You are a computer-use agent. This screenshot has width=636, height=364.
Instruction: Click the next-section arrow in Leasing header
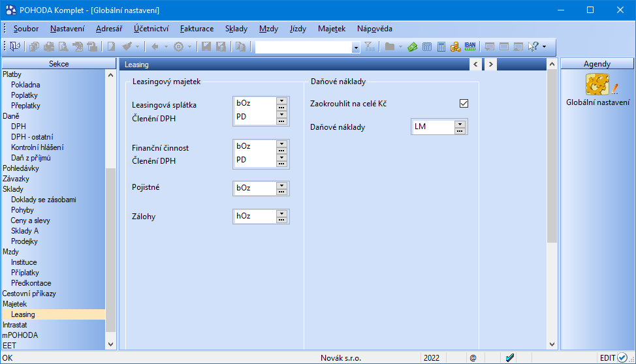click(490, 64)
